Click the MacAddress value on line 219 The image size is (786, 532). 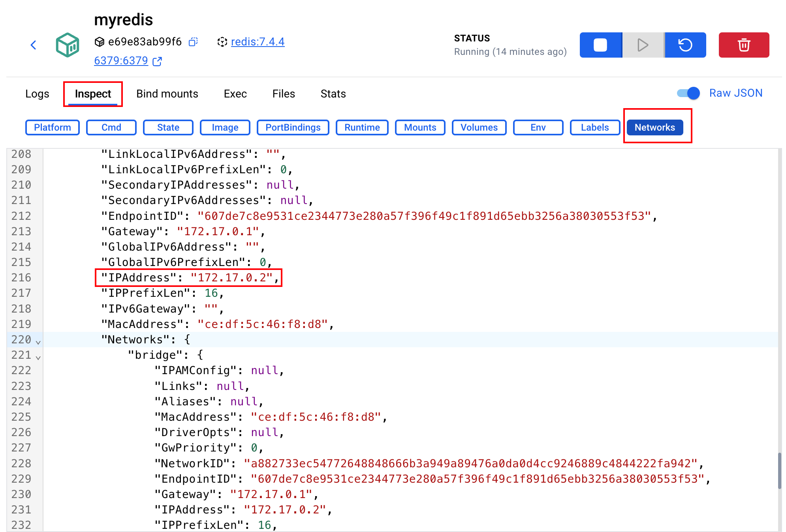pos(263,324)
